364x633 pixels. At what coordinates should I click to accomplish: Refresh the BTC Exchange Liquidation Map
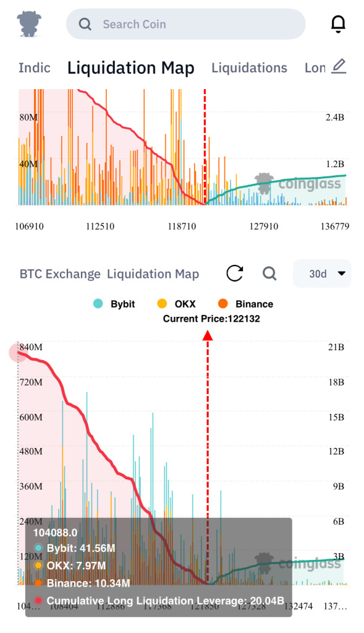[235, 273]
